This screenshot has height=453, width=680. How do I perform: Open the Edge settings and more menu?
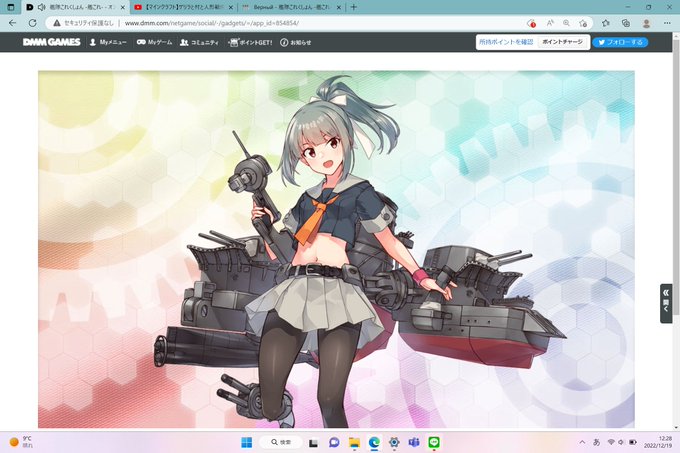[667, 23]
